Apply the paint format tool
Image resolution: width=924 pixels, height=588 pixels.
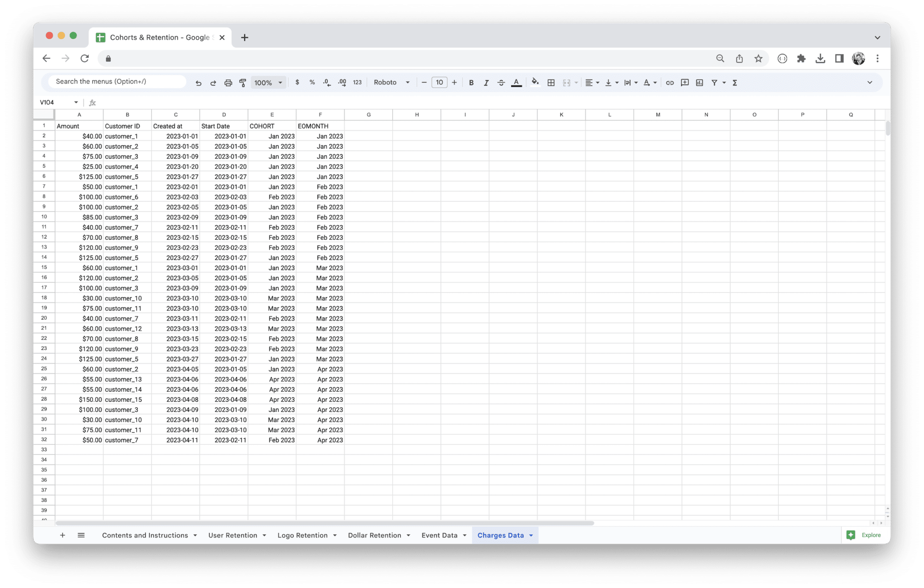tap(243, 82)
